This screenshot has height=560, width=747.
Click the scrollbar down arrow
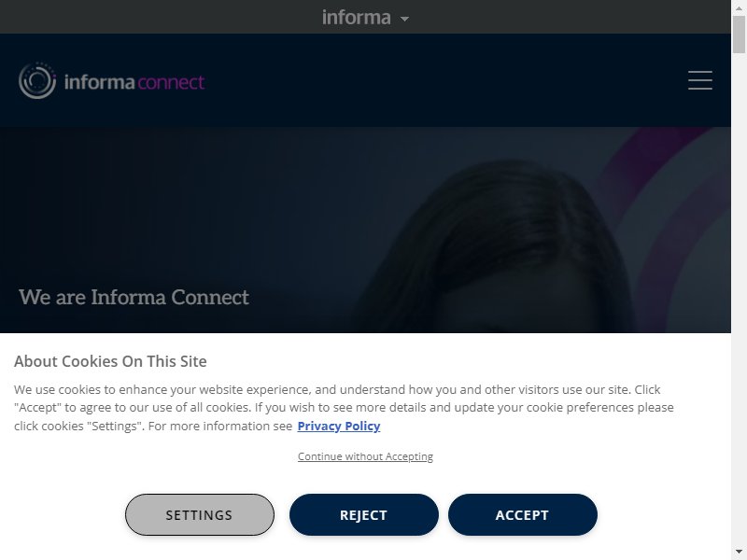point(739,553)
